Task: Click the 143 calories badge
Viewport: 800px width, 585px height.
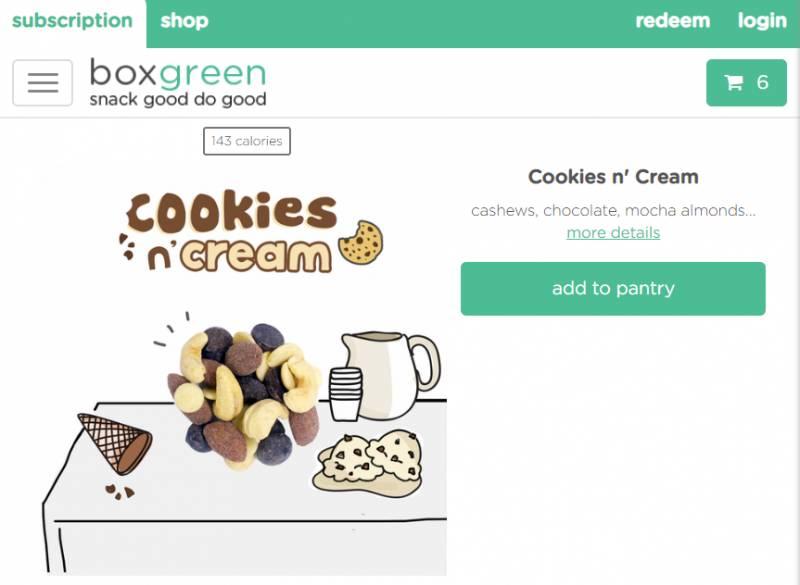Action: 247,141
